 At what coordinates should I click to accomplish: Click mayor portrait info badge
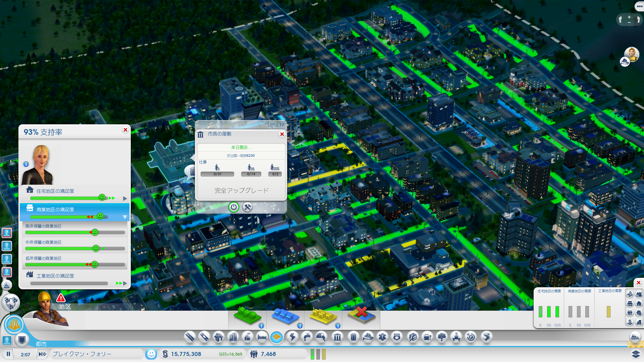pos(26,164)
